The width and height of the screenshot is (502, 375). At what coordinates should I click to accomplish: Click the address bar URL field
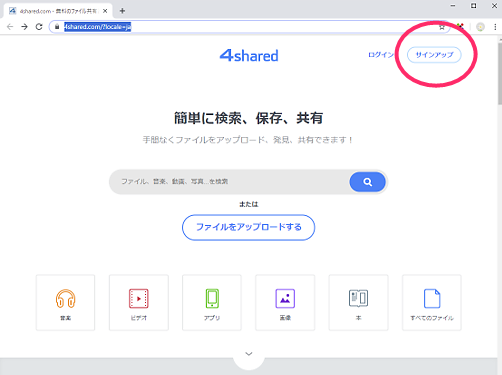point(250,27)
